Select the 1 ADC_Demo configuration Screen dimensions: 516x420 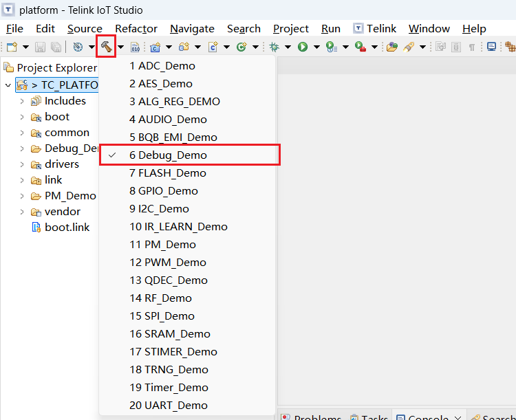187,66
